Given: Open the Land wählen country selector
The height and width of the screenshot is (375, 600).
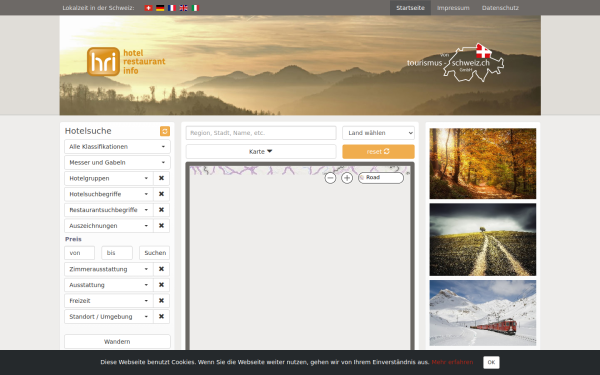Looking at the screenshot, I should pos(378,133).
